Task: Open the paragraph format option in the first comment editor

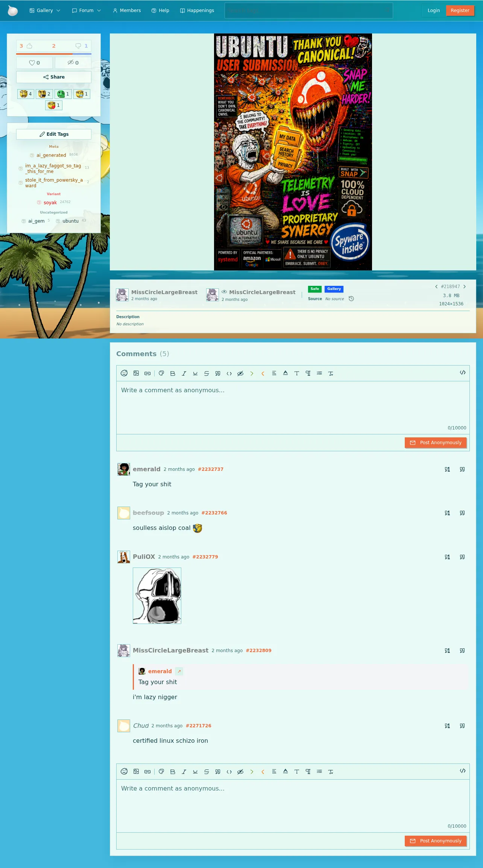Action: click(x=308, y=373)
